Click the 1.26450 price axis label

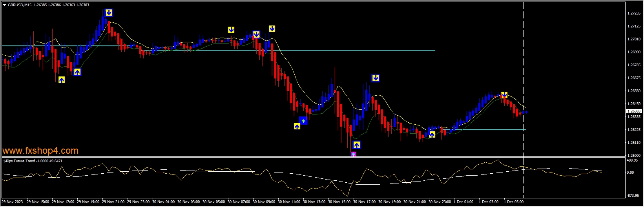click(x=634, y=104)
